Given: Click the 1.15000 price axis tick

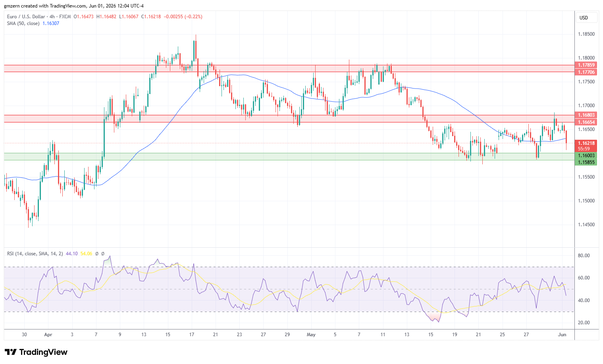Looking at the screenshot, I should (x=586, y=201).
